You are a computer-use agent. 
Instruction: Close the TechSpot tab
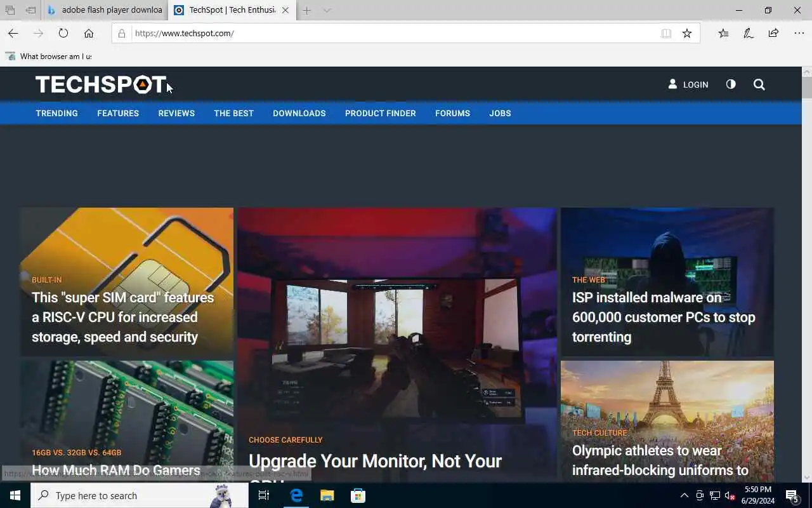tap(285, 10)
